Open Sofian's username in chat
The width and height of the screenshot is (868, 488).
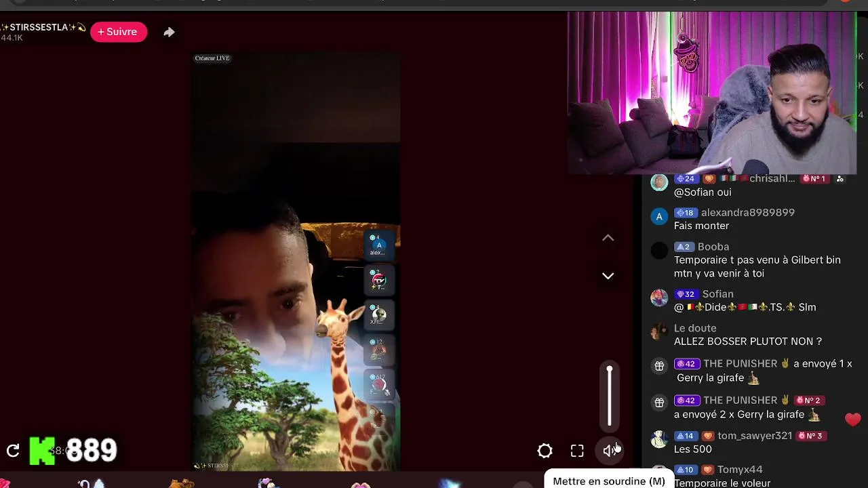pyautogui.click(x=717, y=294)
